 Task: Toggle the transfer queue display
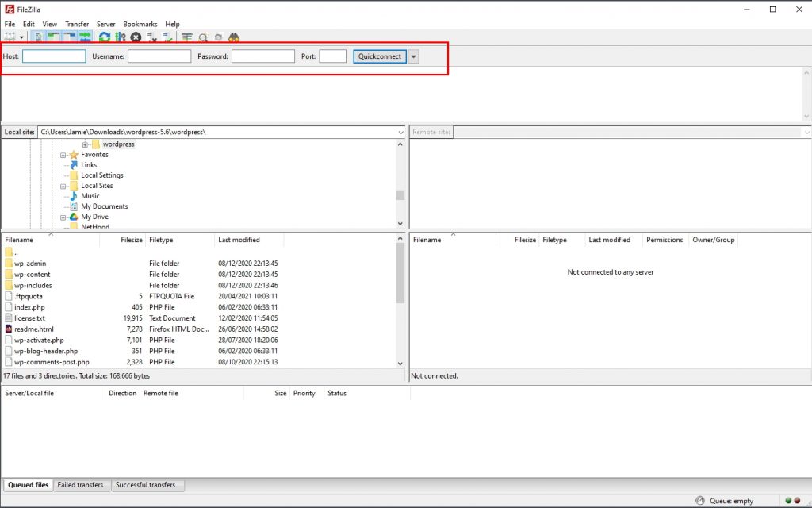pos(84,37)
